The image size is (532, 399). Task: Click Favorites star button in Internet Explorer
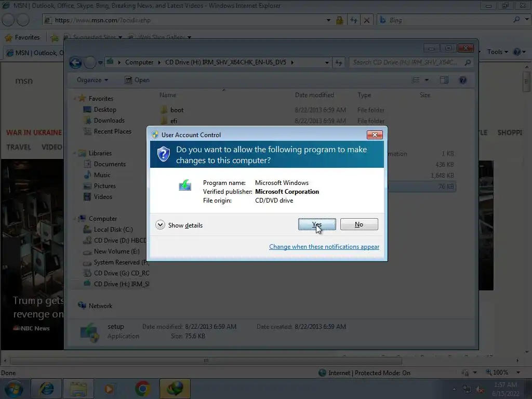pos(22,37)
